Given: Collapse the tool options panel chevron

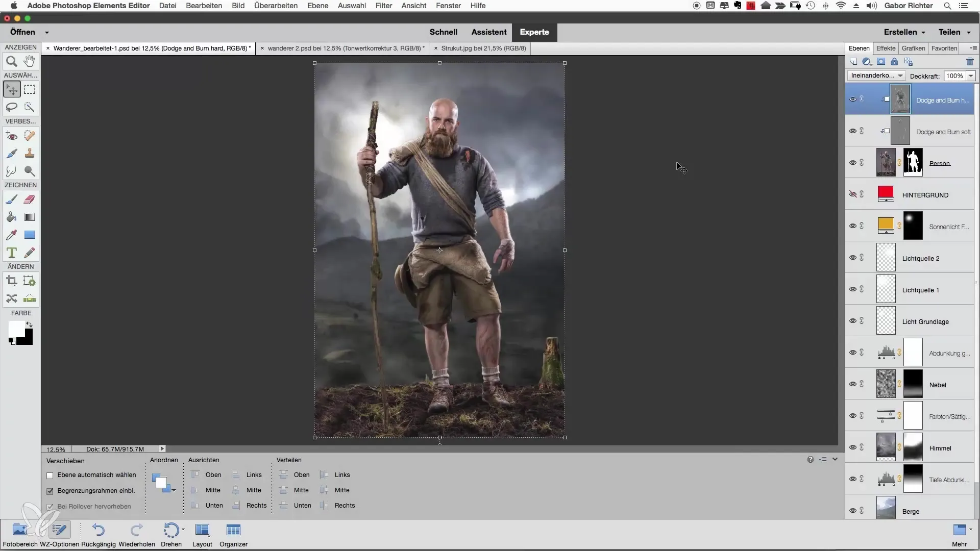Looking at the screenshot, I should coord(835,459).
